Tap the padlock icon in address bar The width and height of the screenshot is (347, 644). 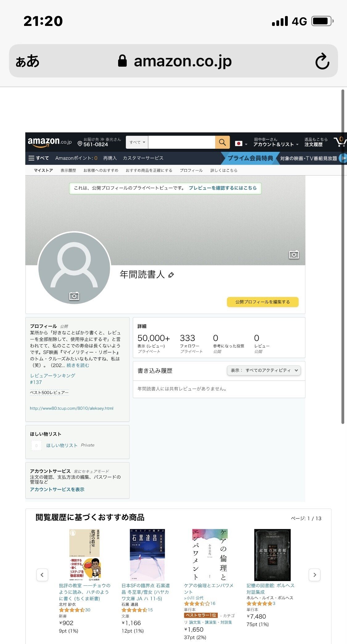click(x=122, y=61)
